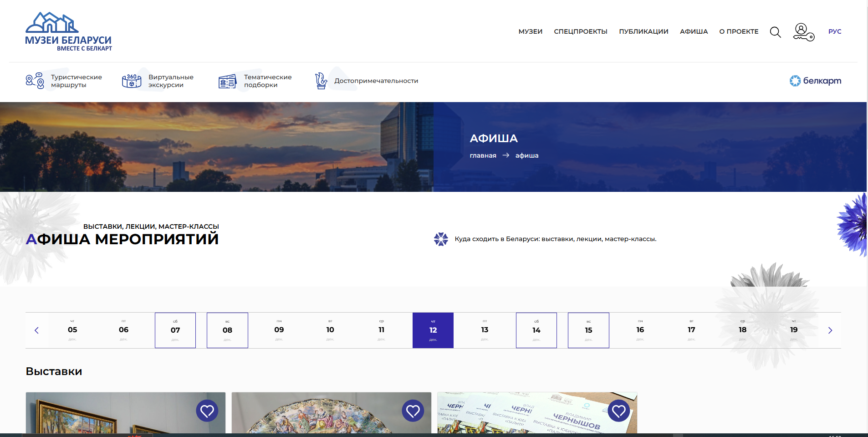This screenshot has width=868, height=437.
Task: Click the афиша breadcrumb link
Action: click(x=527, y=155)
